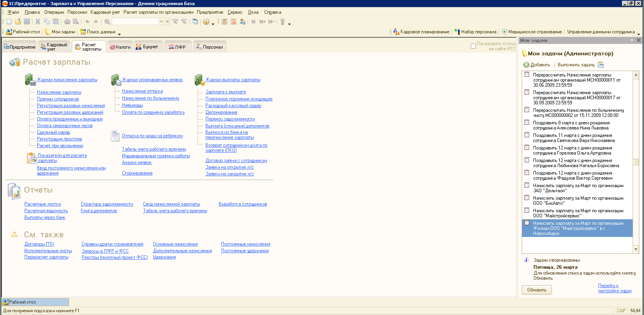The width and height of the screenshot is (644, 315).
Task: Open Журнал начисления зарплаты link
Action: (x=67, y=80)
